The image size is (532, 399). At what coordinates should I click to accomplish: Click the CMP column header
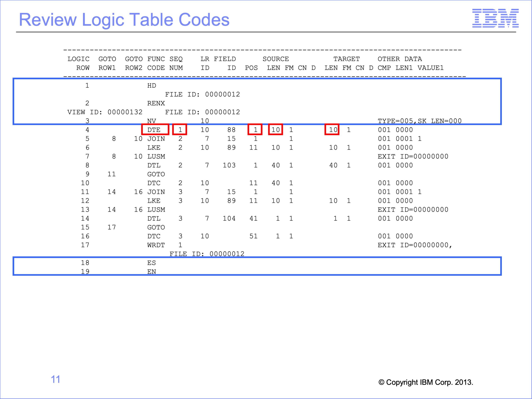point(384,68)
